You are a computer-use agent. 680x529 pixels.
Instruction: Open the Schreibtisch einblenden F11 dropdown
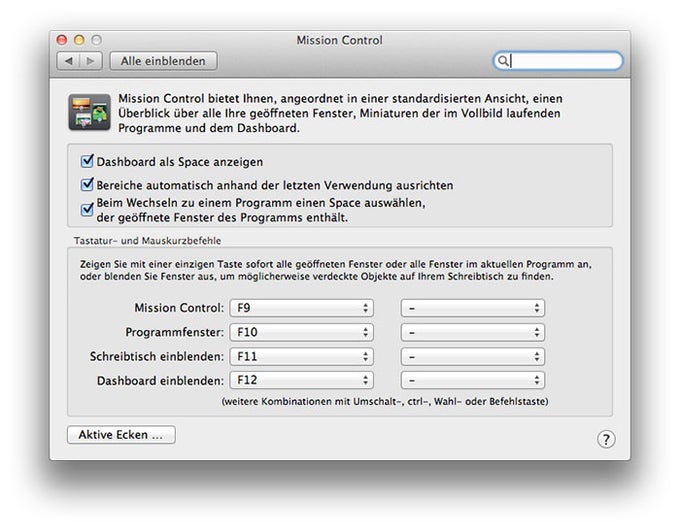point(301,356)
